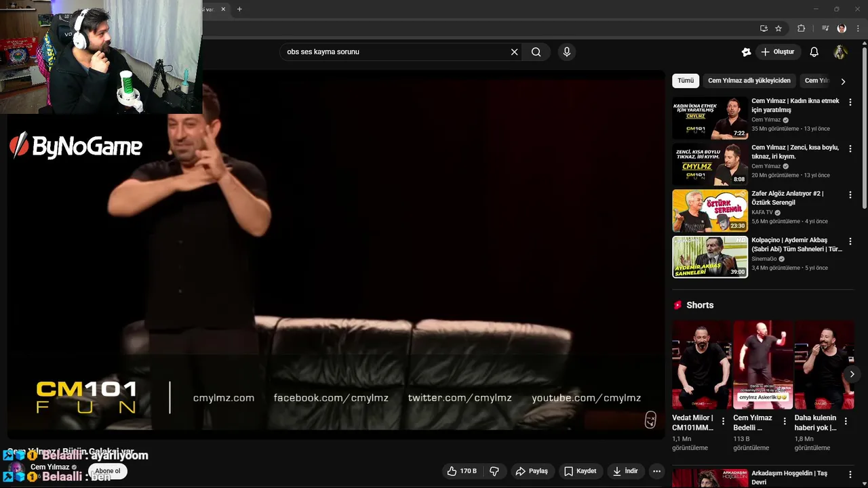This screenshot has width=868, height=488.
Task: Open the Chrome three-dot menu
Action: [x=859, y=28]
